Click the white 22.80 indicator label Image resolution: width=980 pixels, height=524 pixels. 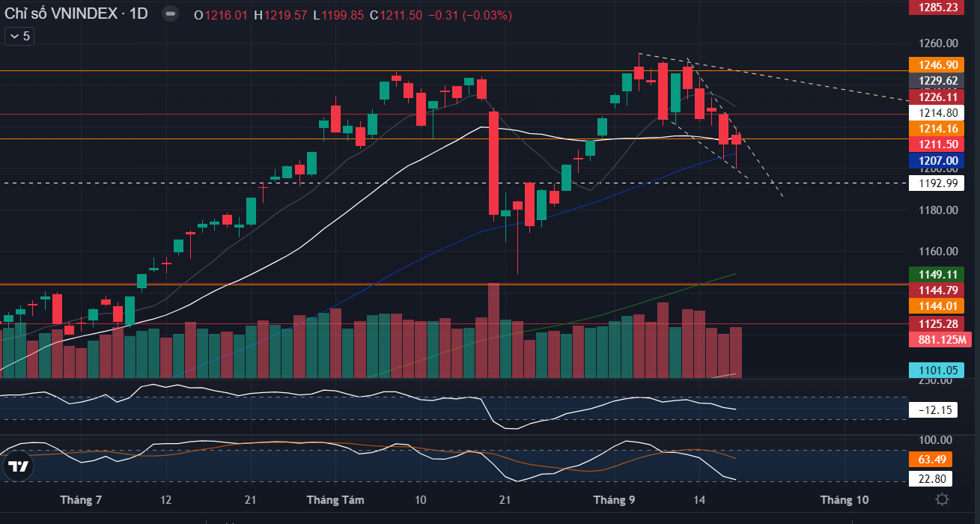click(x=931, y=478)
